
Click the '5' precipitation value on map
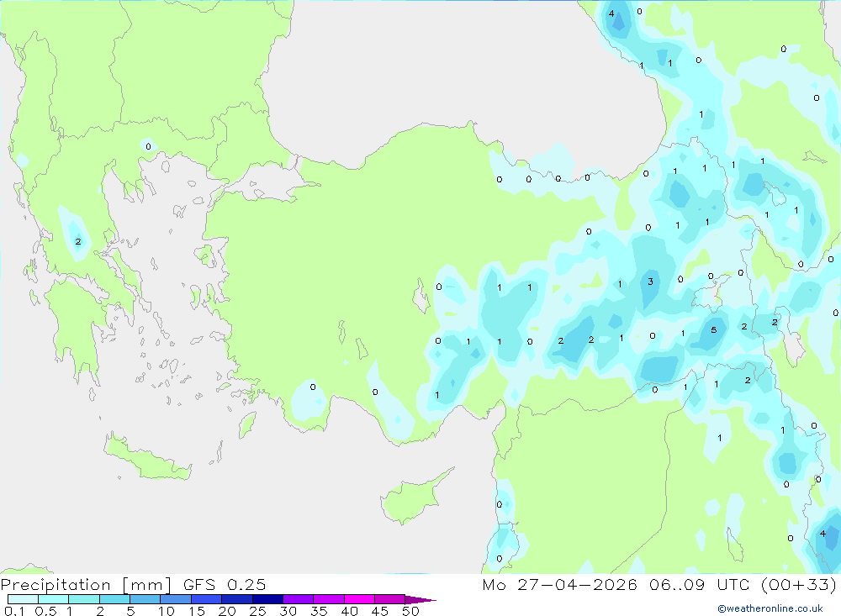pyautogui.click(x=713, y=329)
